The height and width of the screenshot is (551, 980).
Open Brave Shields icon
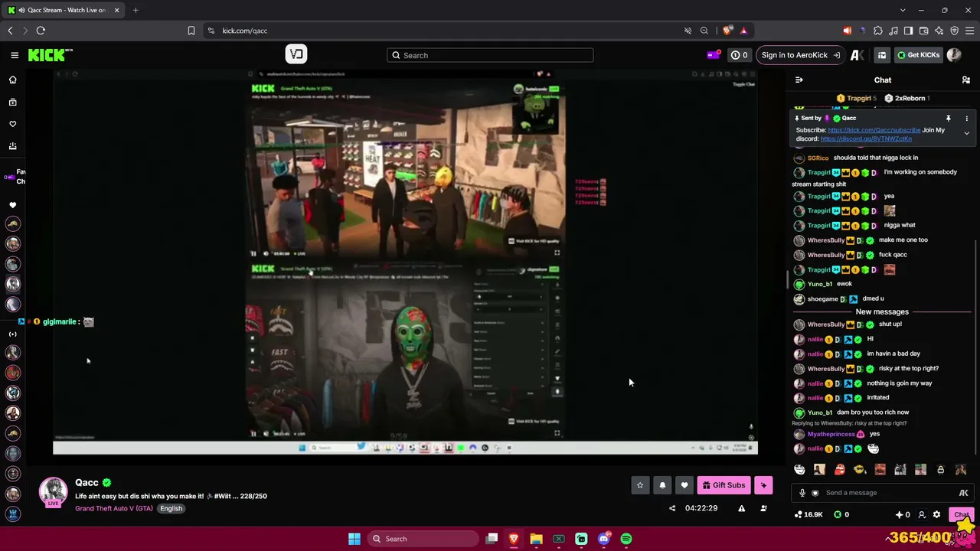[x=727, y=31]
